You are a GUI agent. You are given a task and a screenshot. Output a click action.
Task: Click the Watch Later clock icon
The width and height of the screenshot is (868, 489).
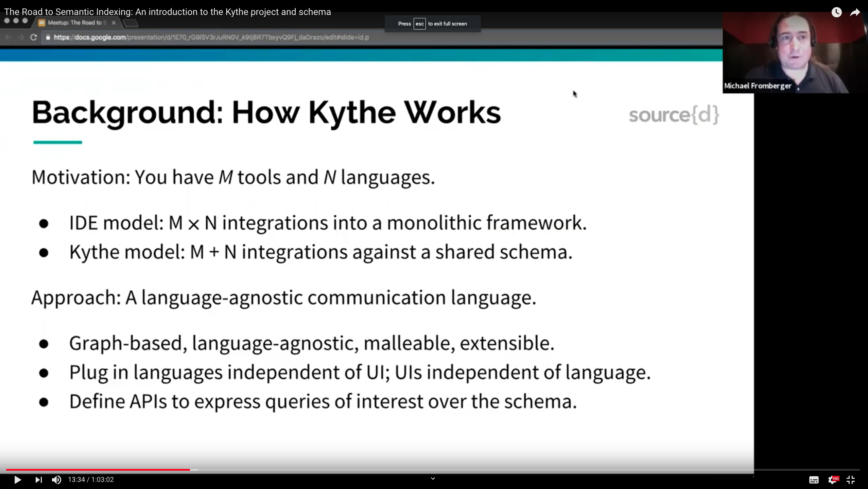(836, 12)
